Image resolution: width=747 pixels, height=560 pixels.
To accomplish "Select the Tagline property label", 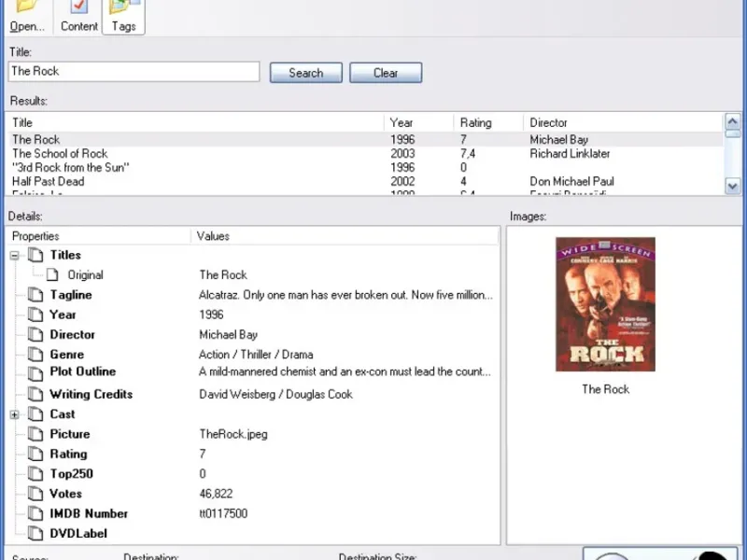I will [71, 295].
